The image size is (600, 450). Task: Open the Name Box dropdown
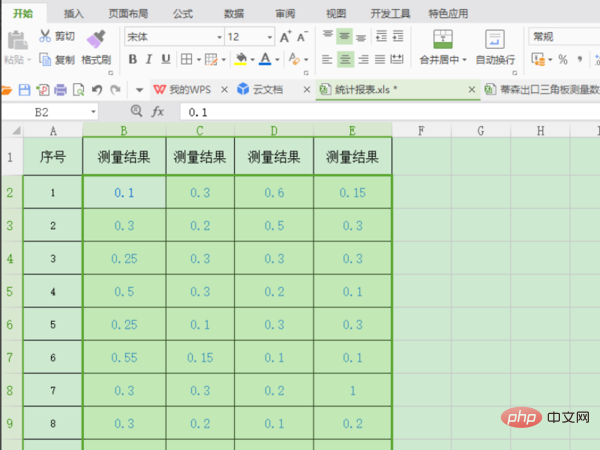(93, 112)
